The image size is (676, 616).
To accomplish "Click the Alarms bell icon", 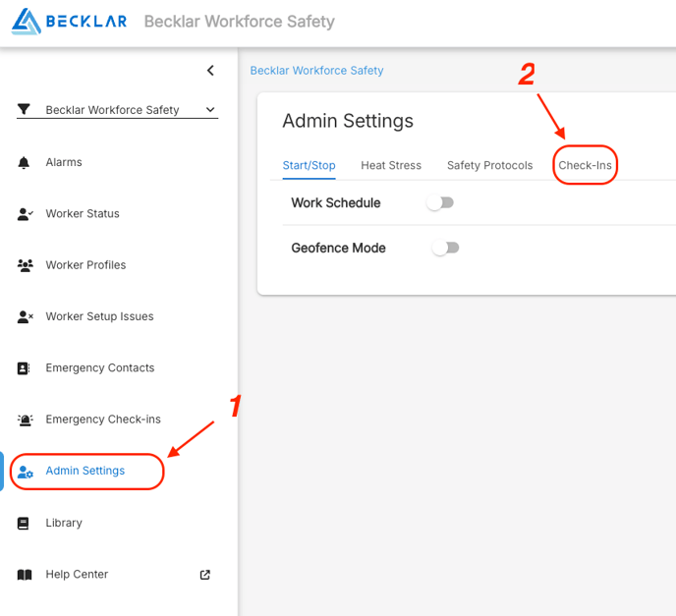I will [25, 163].
